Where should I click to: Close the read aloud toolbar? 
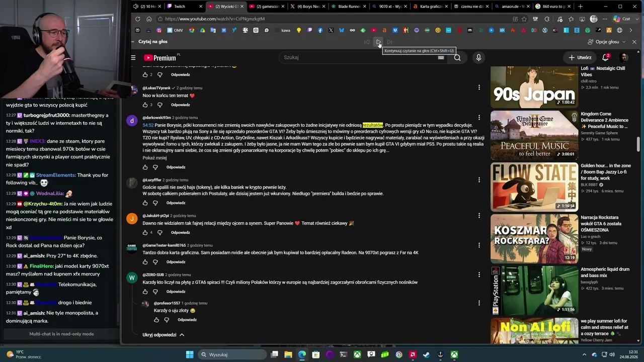[634, 42]
